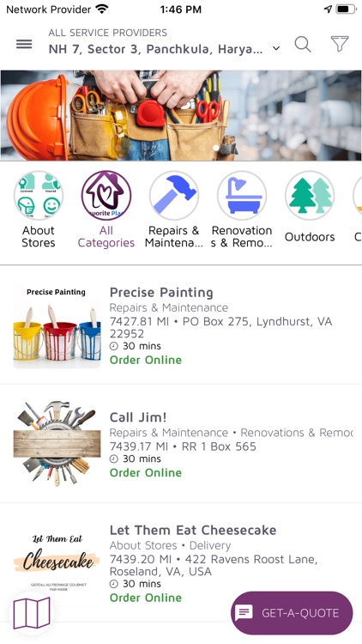Open the Precise Painting paint cans thumbnail
Viewport: 362px width, 644px height.
(57, 326)
